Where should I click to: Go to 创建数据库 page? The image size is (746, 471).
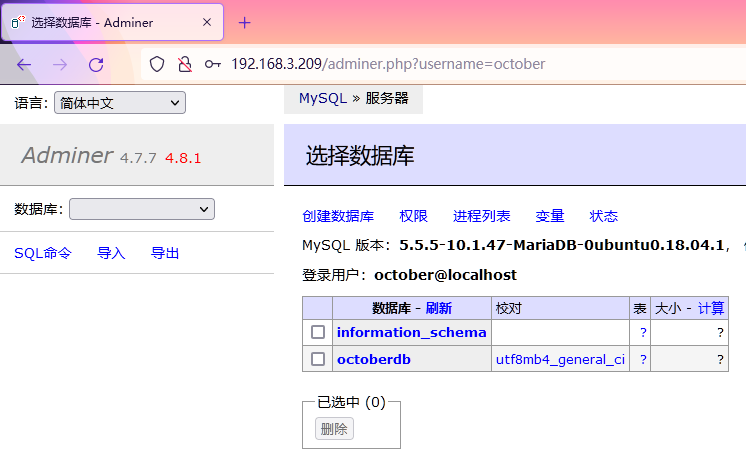pyautogui.click(x=338, y=216)
